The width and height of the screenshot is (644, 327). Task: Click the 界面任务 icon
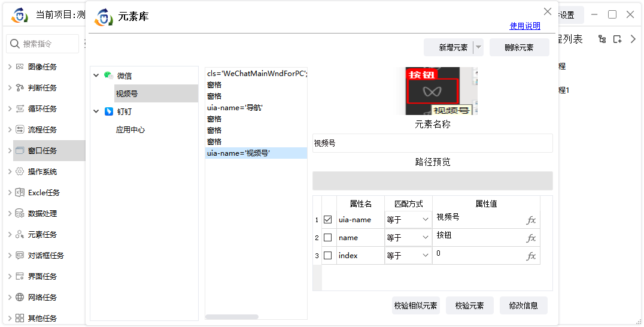[x=20, y=276]
